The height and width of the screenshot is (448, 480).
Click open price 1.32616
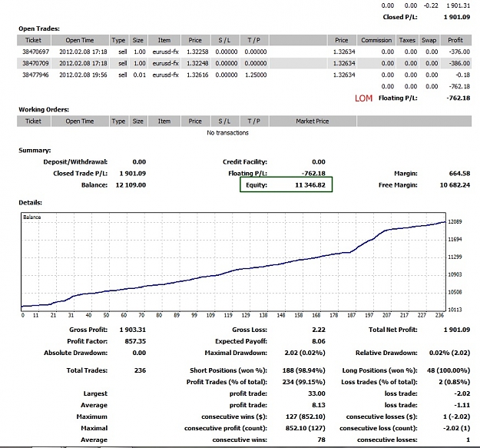(197, 75)
